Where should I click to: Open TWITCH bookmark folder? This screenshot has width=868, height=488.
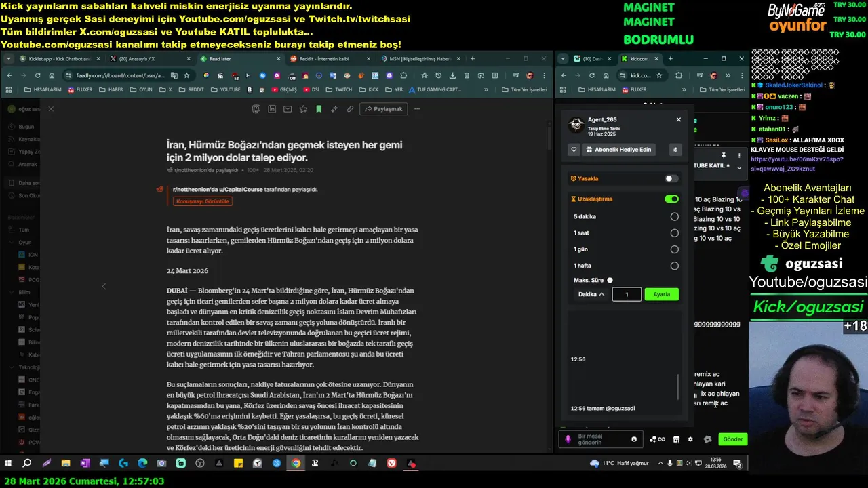coord(339,89)
